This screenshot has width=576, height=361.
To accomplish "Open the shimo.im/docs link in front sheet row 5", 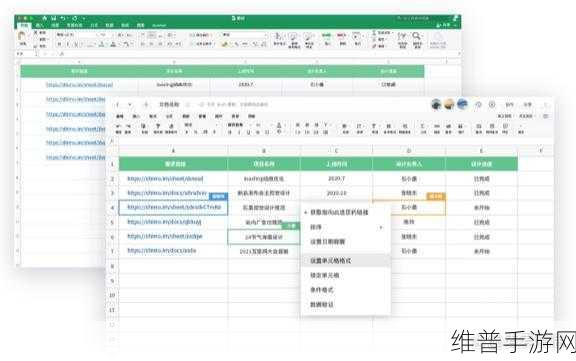I will tap(164, 222).
